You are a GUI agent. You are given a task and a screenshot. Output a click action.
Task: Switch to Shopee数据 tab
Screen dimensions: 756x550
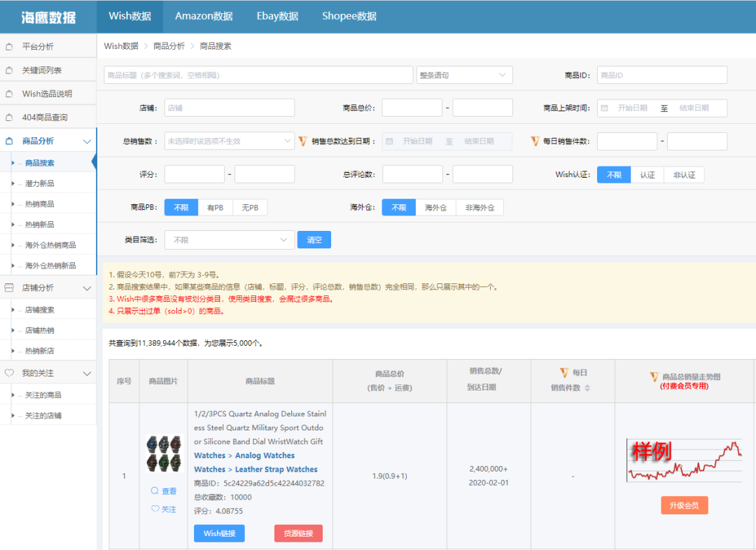pos(349,16)
